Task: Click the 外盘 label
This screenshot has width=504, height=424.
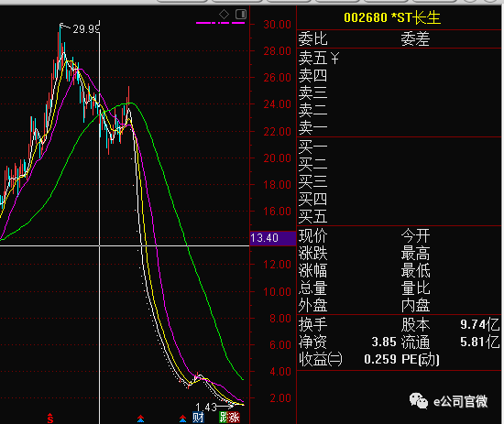Action: point(312,306)
